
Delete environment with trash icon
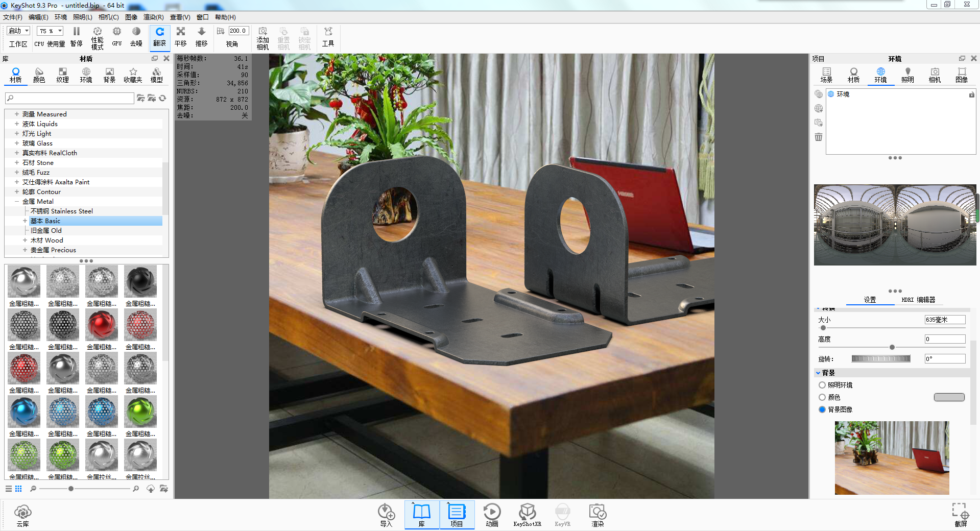tap(819, 137)
